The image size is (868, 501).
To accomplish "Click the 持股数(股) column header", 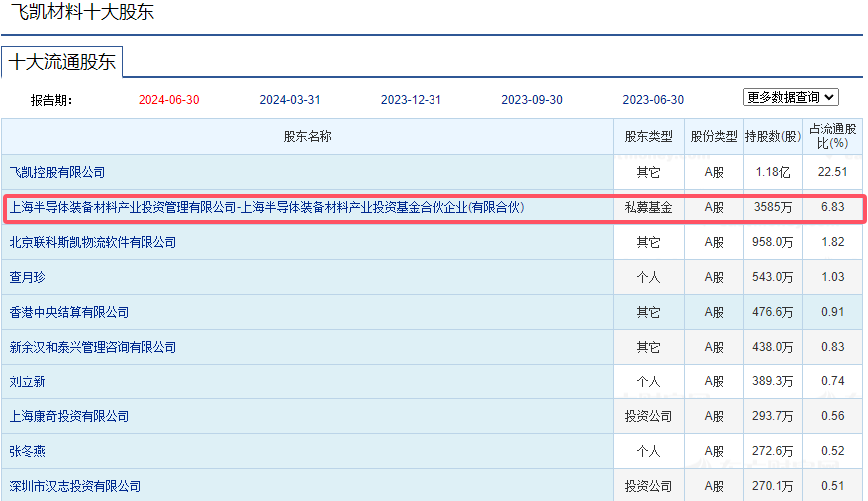I will pos(772,136).
